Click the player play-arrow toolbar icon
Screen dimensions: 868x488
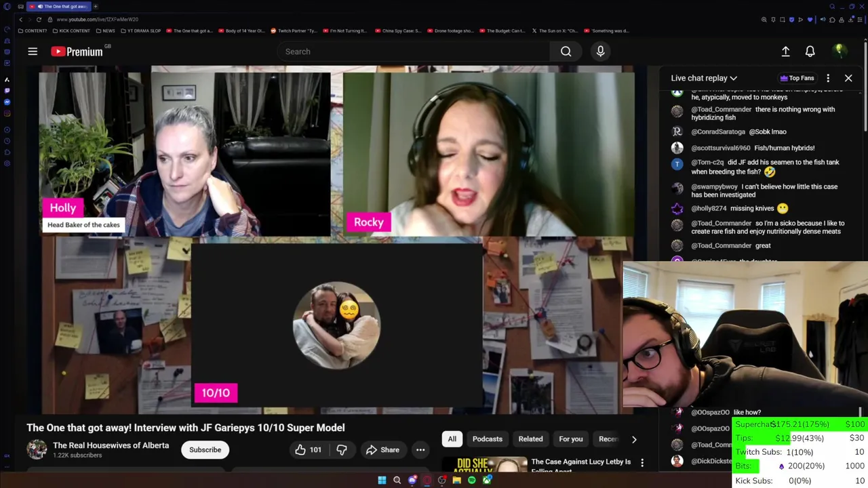[x=800, y=20]
